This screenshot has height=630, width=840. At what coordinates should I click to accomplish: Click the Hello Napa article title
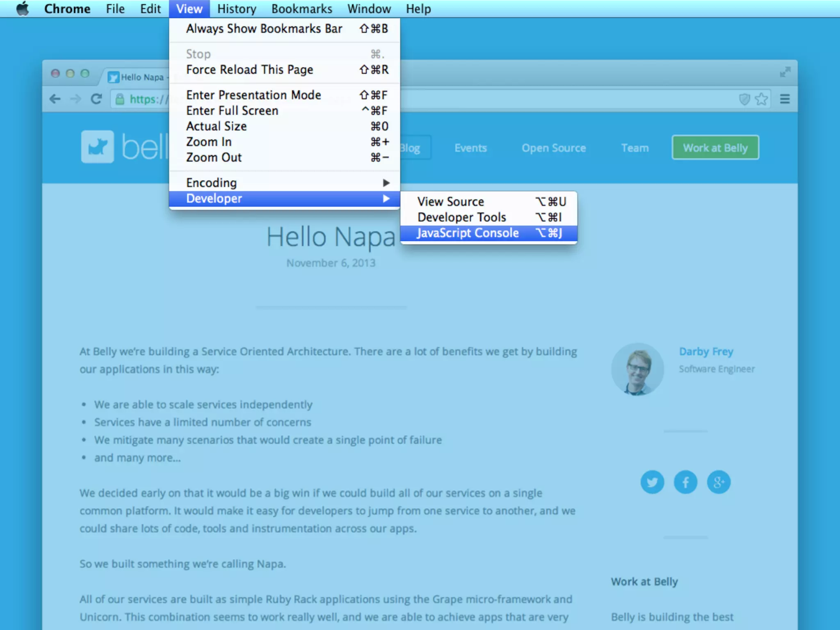tap(331, 237)
